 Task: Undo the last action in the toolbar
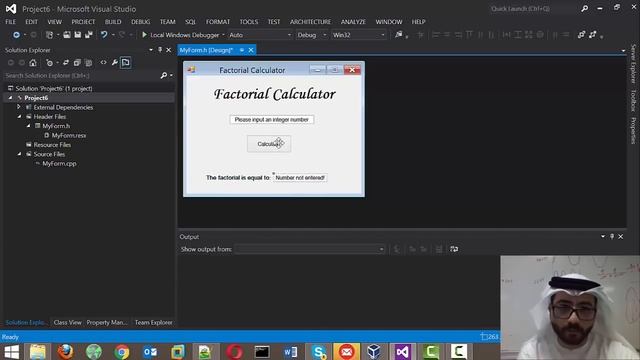(x=104, y=35)
